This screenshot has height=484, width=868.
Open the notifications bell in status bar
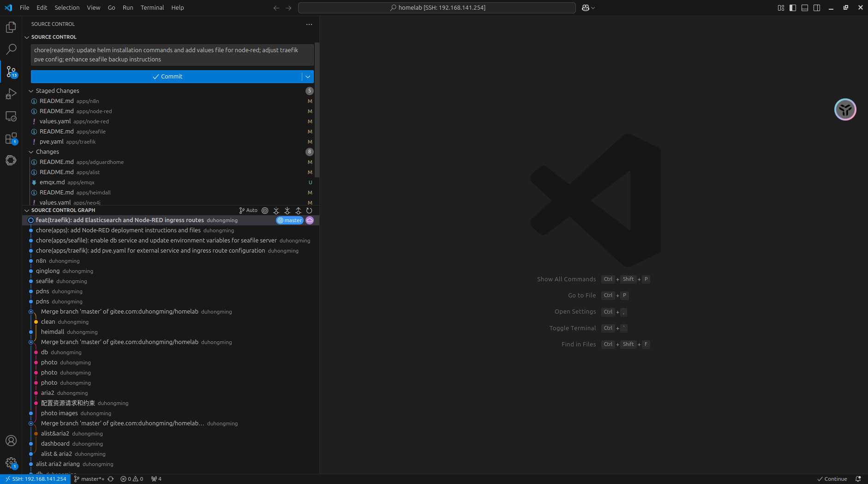tap(858, 479)
